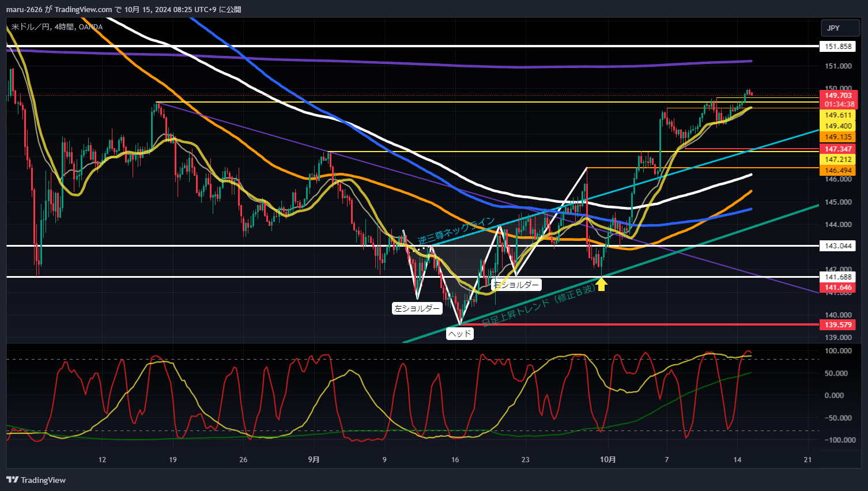Click the white 141.688 price label

coord(838,277)
